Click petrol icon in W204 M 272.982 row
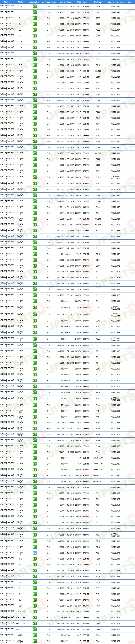The width and height of the screenshot is (135, 644). point(35,201)
